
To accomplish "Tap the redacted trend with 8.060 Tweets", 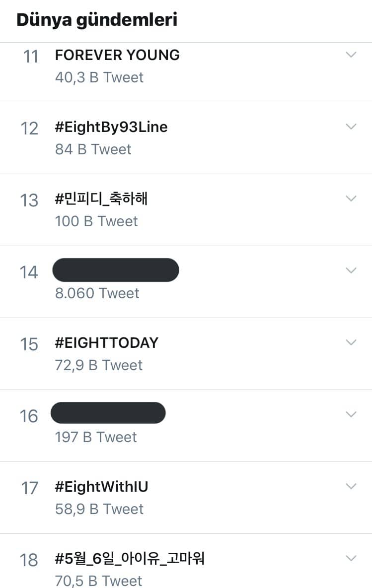I will click(115, 270).
